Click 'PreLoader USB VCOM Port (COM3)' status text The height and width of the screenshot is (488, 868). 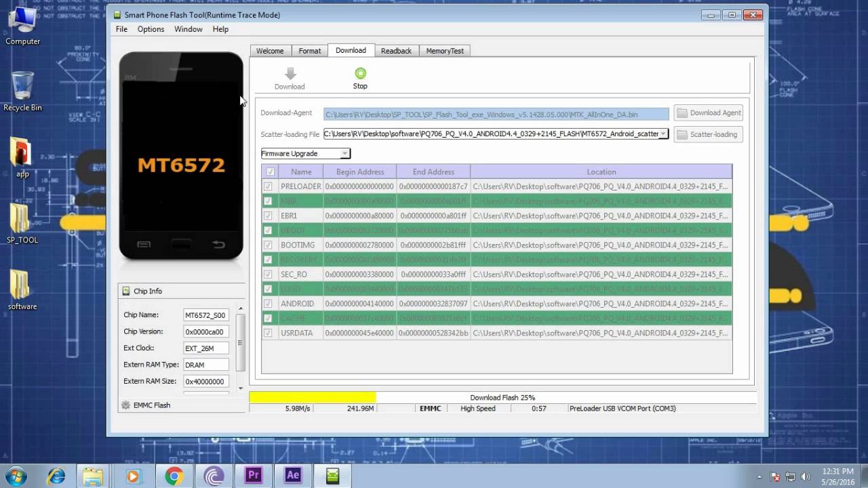(x=623, y=409)
